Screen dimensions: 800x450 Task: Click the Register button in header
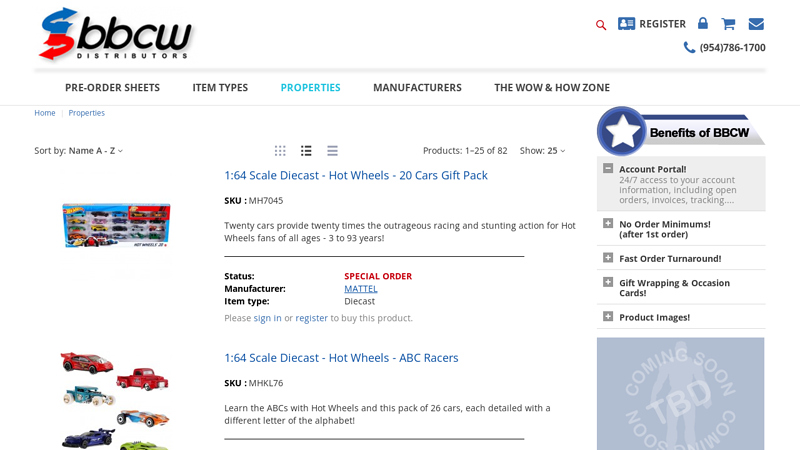point(652,24)
